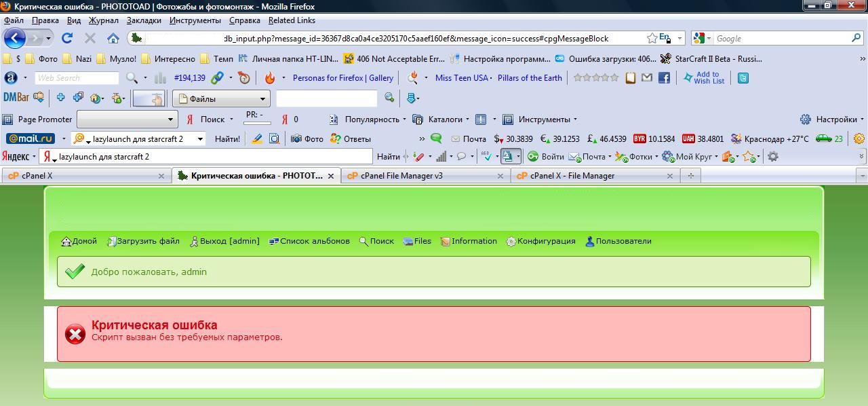
Task: Click the Загрузить файл gallery link
Action: [143, 241]
